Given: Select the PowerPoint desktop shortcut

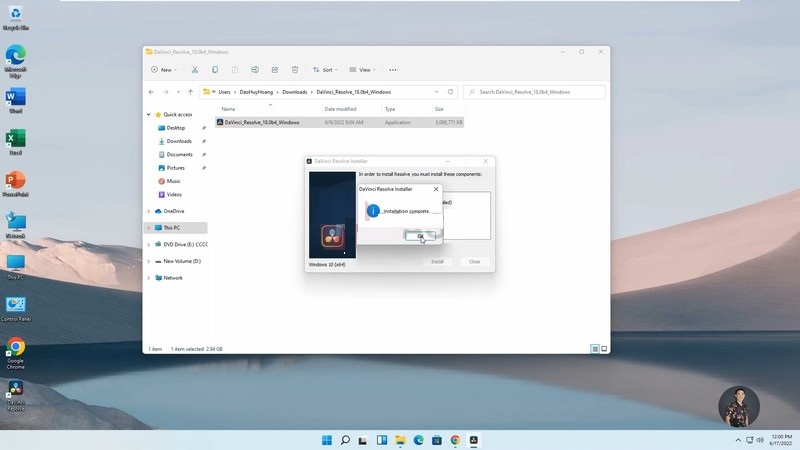Looking at the screenshot, I should [16, 184].
